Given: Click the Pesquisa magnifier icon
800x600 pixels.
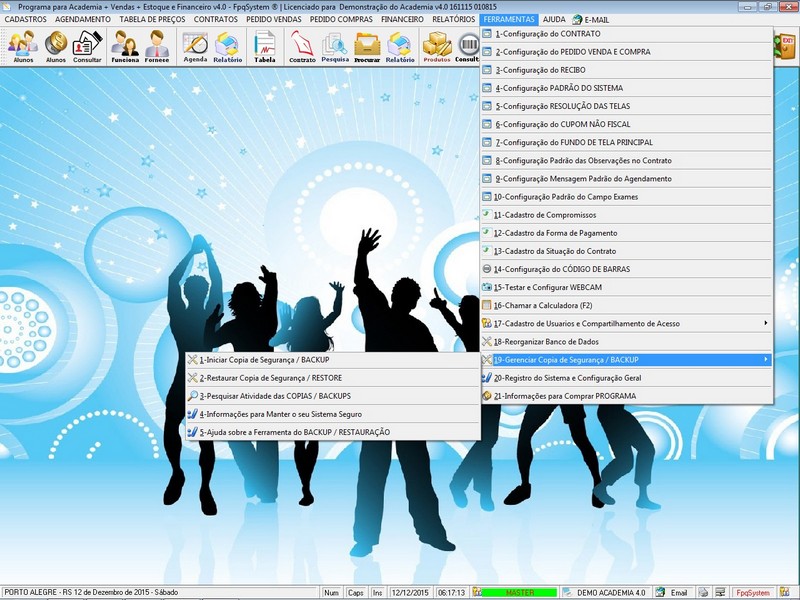Looking at the screenshot, I should [335, 46].
